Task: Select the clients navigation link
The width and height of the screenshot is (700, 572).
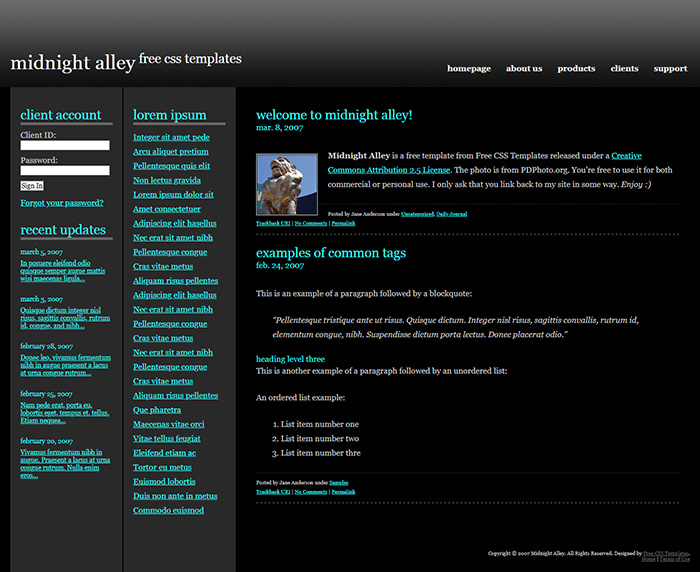Action: tap(624, 68)
